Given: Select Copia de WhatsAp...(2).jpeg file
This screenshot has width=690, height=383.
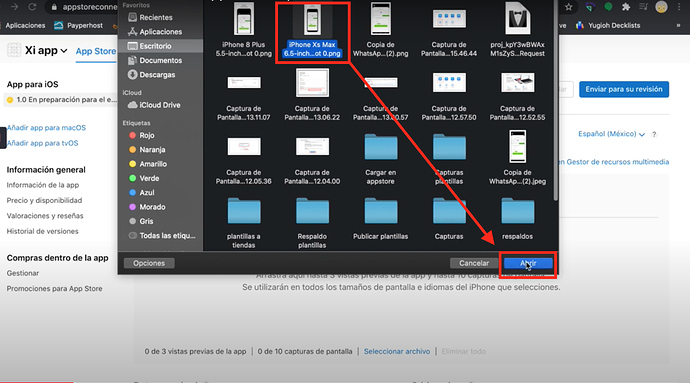Looking at the screenshot, I should point(517,158).
